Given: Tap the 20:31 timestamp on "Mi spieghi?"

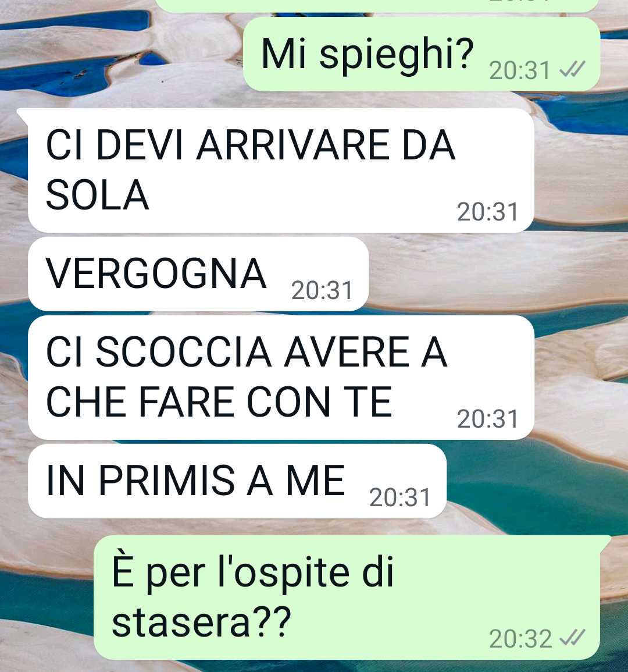Looking at the screenshot, I should pos(520,70).
